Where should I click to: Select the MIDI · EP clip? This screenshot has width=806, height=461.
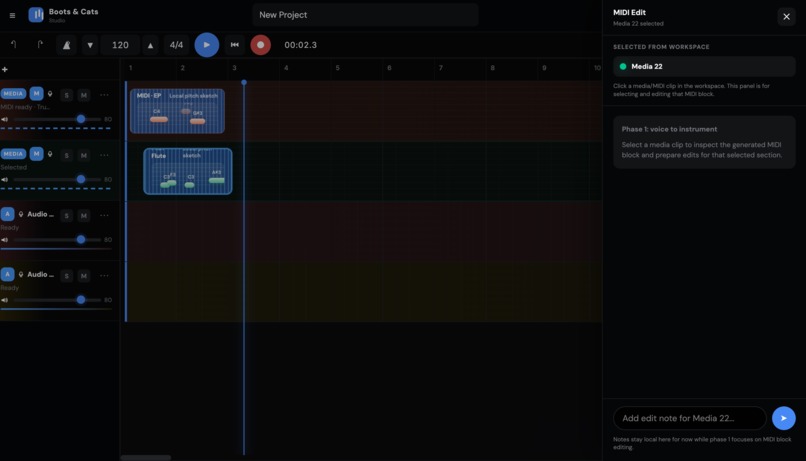click(x=177, y=111)
